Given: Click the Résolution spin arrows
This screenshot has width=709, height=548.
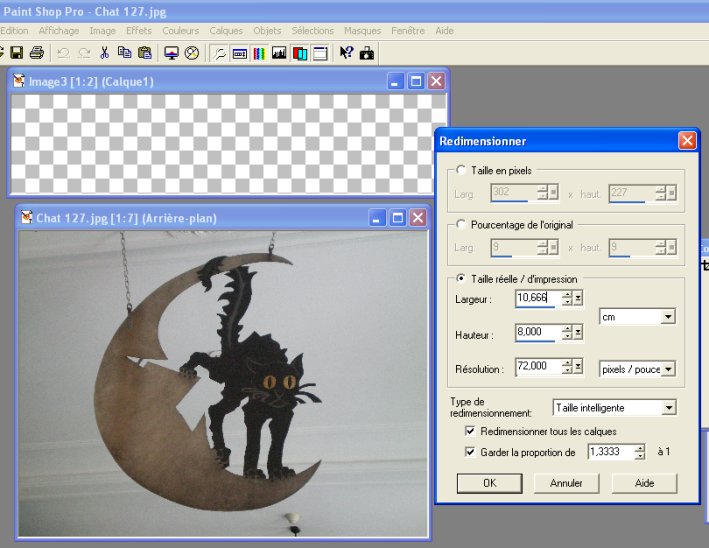Looking at the screenshot, I should (x=567, y=367).
